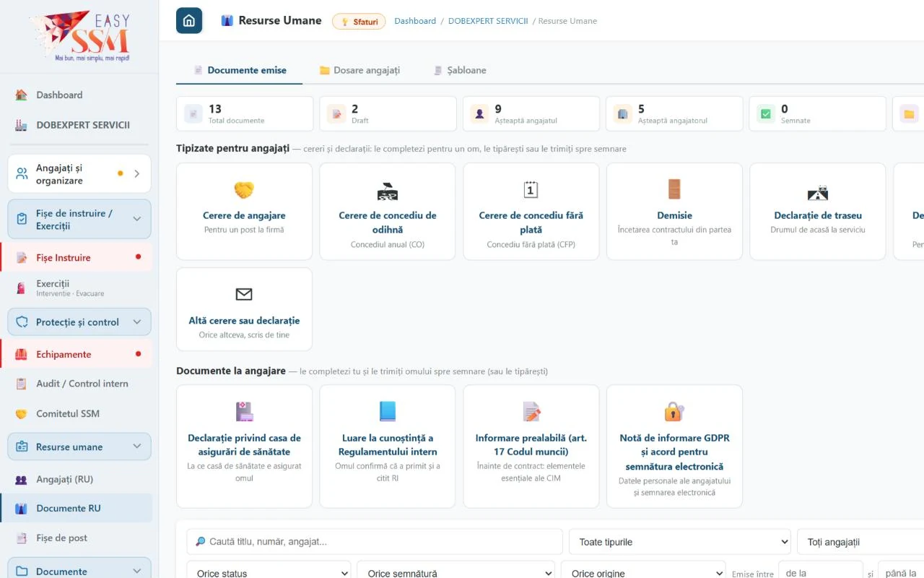The width and height of the screenshot is (924, 578).
Task: Click the home icon button
Action: coord(189,20)
